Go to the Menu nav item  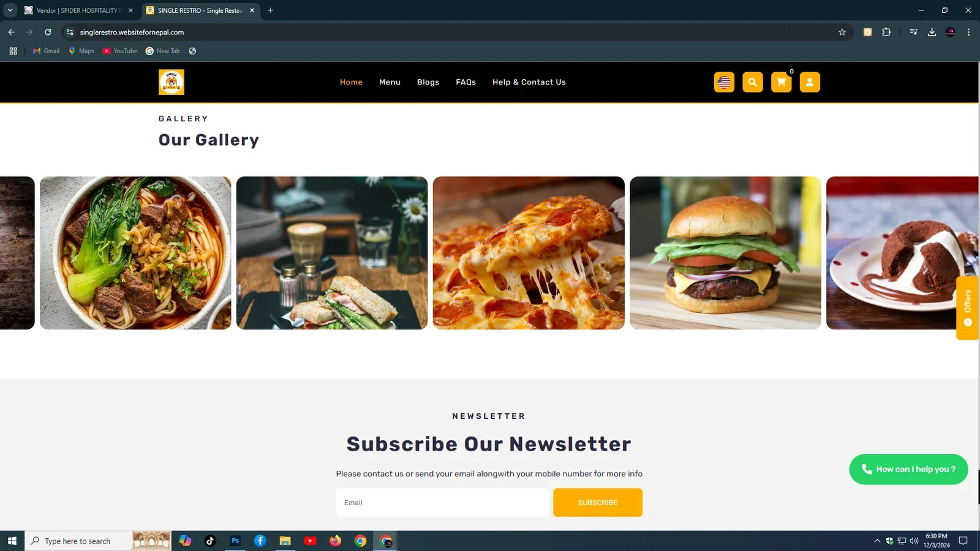390,82
